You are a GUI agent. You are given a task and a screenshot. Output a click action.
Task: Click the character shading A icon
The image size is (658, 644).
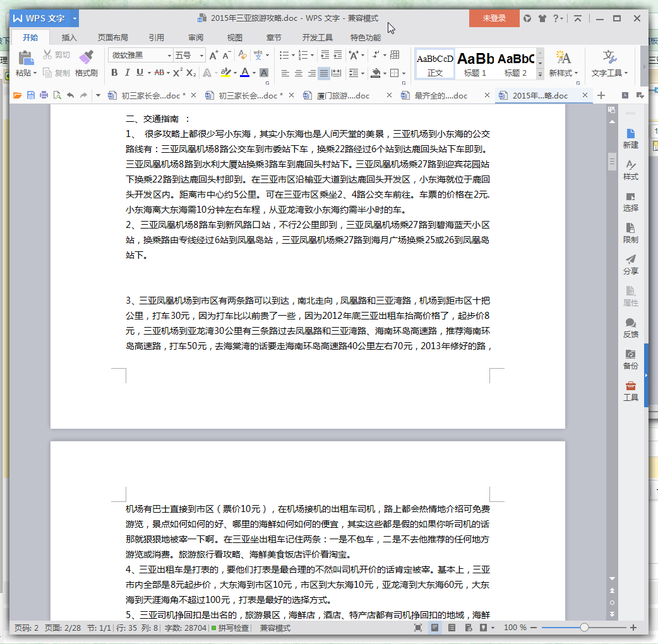(264, 73)
